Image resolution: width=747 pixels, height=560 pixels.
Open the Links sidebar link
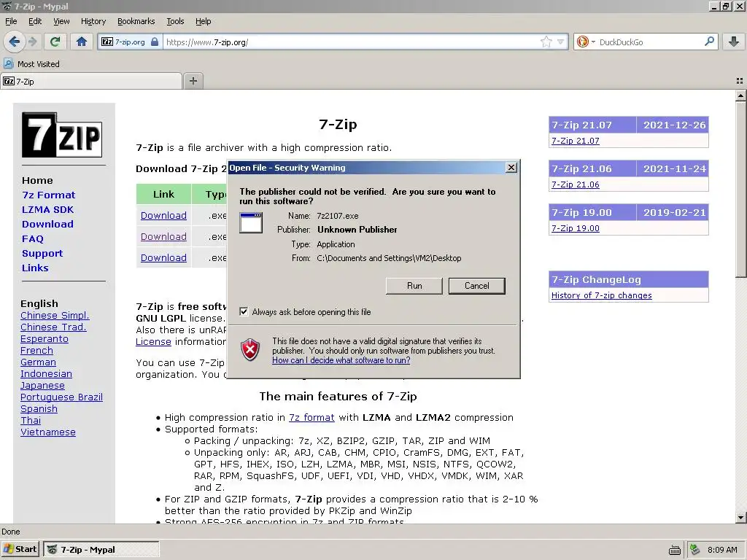[x=35, y=268]
